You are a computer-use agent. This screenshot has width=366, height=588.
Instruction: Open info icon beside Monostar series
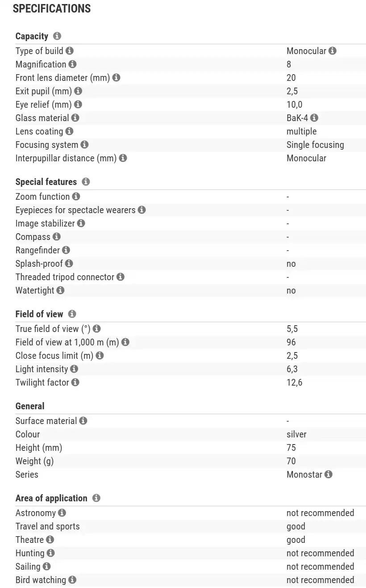(329, 474)
